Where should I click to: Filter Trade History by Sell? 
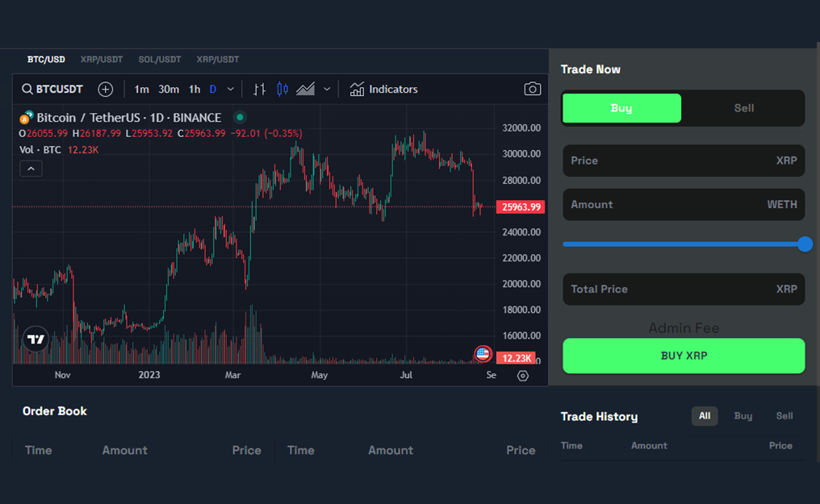(784, 416)
